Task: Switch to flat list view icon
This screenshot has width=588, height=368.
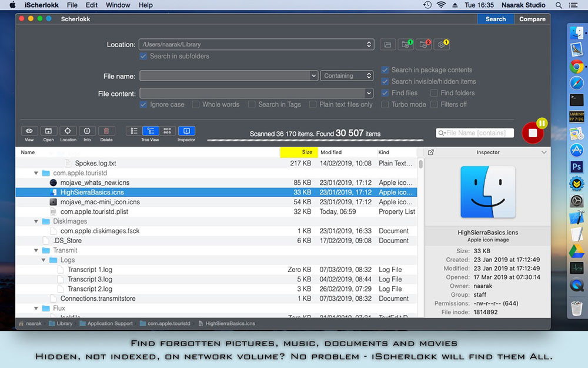Action: pos(134,131)
